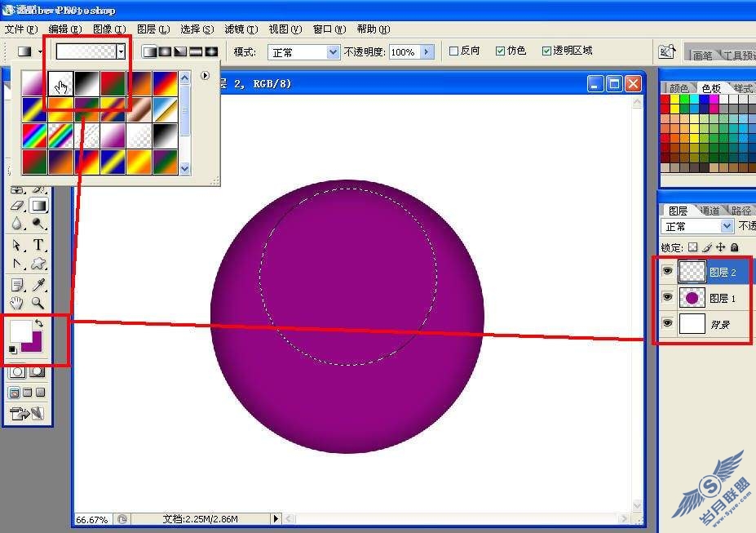
Task: Switch to the 通道 tab
Action: [x=710, y=211]
